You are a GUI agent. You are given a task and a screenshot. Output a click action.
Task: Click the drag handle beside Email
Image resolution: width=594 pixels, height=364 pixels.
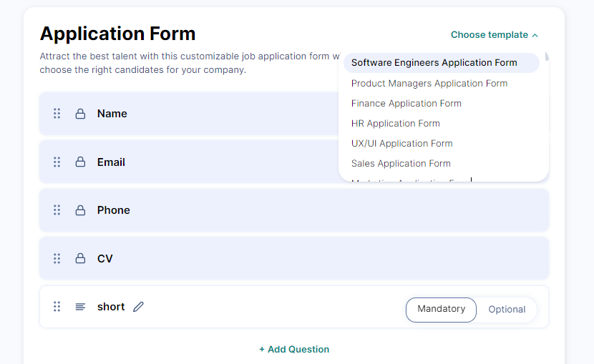pyautogui.click(x=57, y=162)
